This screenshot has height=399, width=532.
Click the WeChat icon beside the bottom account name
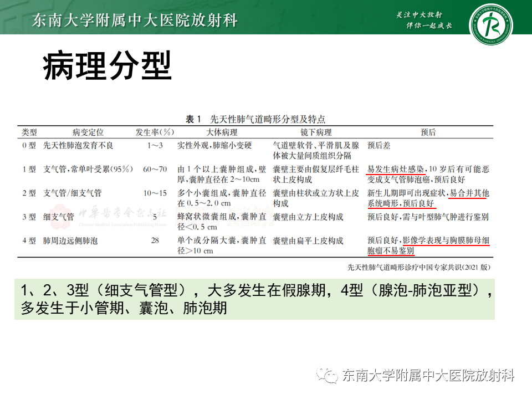[327, 375]
